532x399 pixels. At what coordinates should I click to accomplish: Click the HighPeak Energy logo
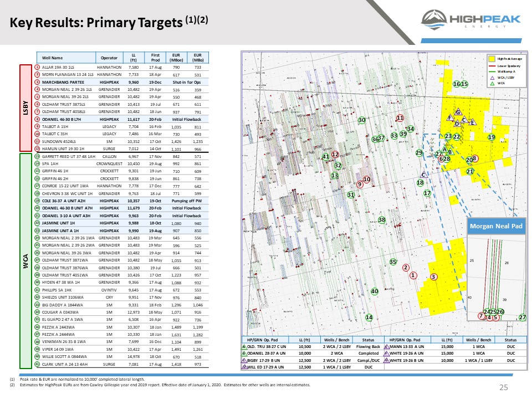(470, 20)
